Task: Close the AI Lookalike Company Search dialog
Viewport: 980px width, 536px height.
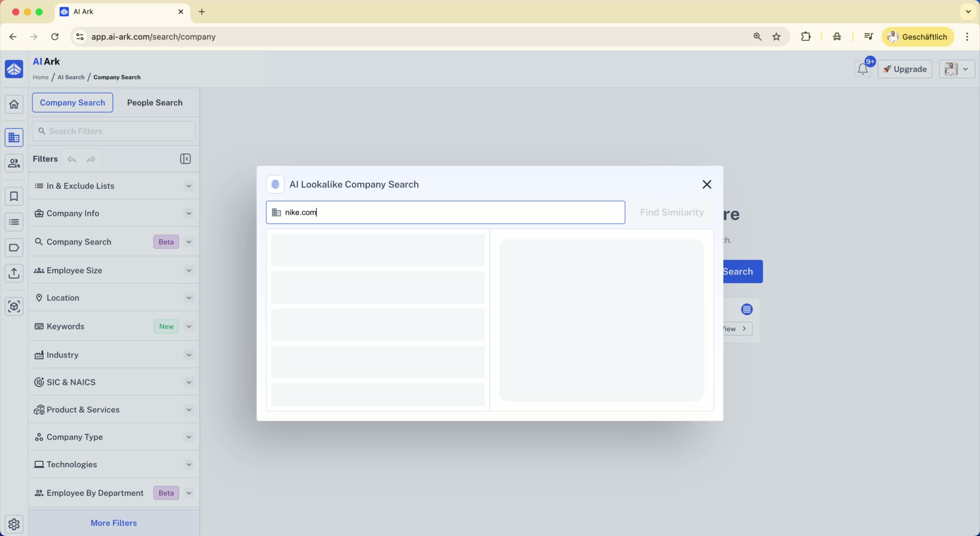Action: (706, 184)
